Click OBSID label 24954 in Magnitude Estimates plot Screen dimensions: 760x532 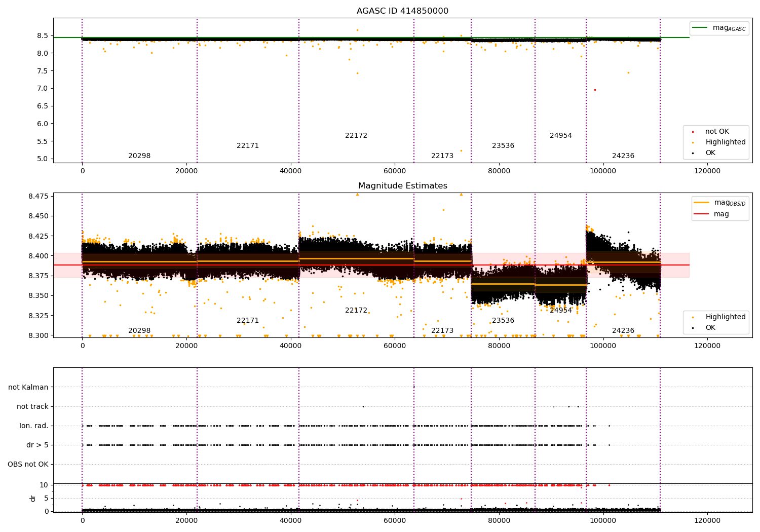click(561, 311)
